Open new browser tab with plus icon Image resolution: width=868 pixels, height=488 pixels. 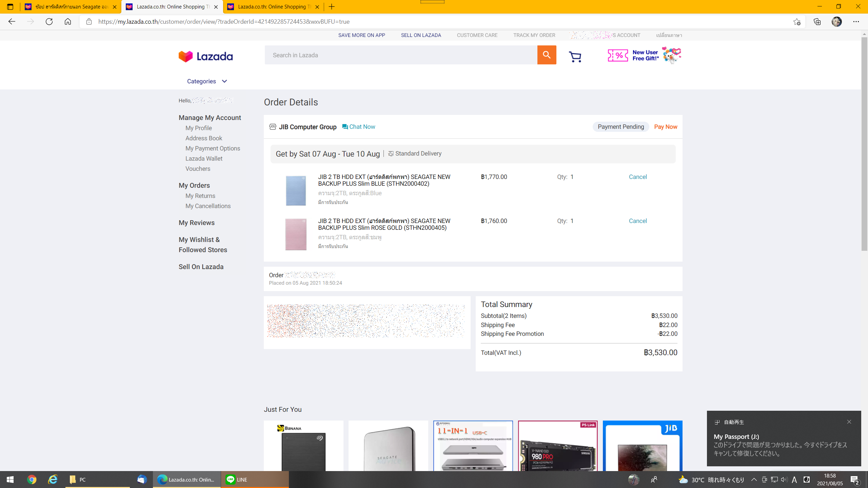(x=332, y=7)
